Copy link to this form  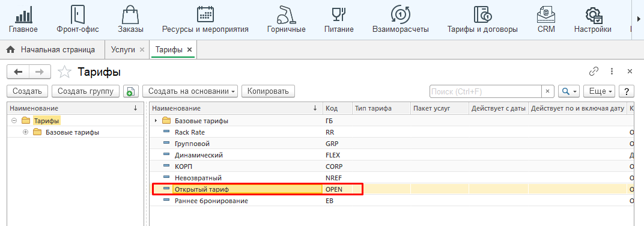pyautogui.click(x=594, y=72)
